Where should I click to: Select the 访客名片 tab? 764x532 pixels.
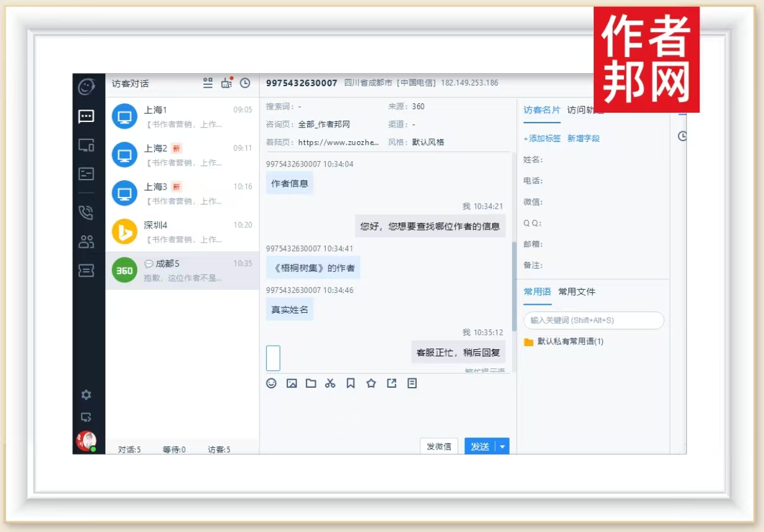(542, 110)
